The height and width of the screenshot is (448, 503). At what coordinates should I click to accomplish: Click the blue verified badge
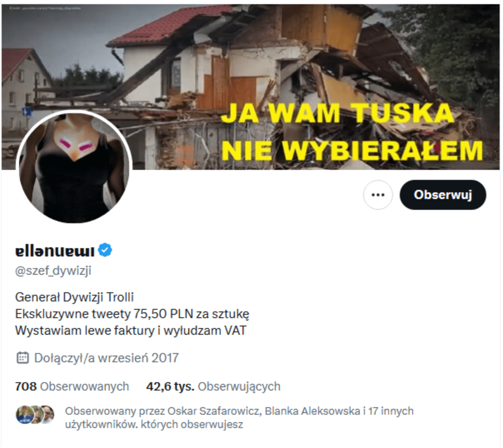tap(105, 250)
